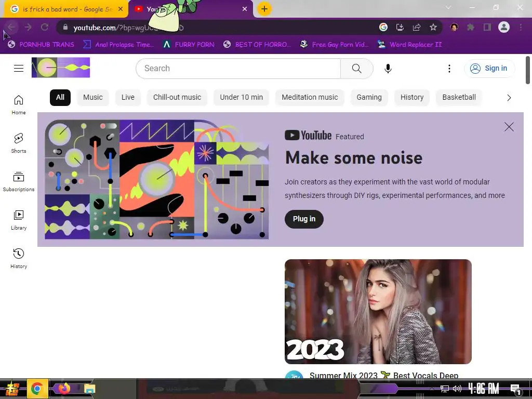Switch to the Google Search tab
Image resolution: width=532 pixels, height=399 pixels.
[x=66, y=9]
